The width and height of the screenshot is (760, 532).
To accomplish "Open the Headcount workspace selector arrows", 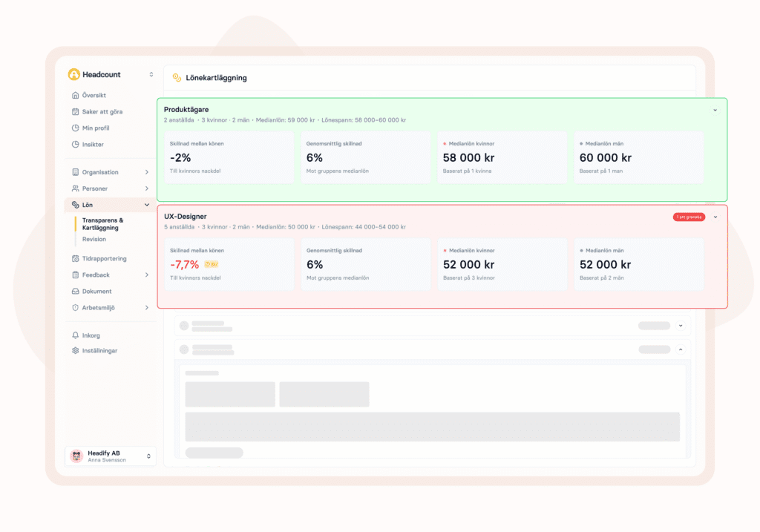I will 151,74.
